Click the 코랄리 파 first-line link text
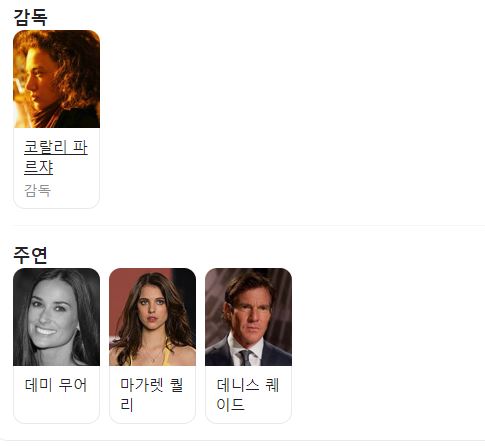Viewport: 485px width, 446px height. [56, 147]
